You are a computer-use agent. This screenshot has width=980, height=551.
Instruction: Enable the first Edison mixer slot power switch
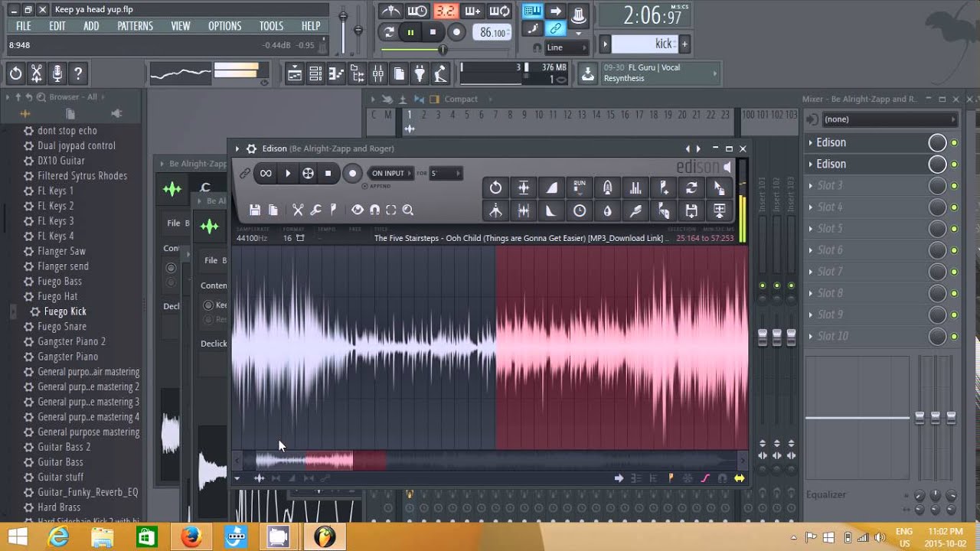(x=955, y=142)
